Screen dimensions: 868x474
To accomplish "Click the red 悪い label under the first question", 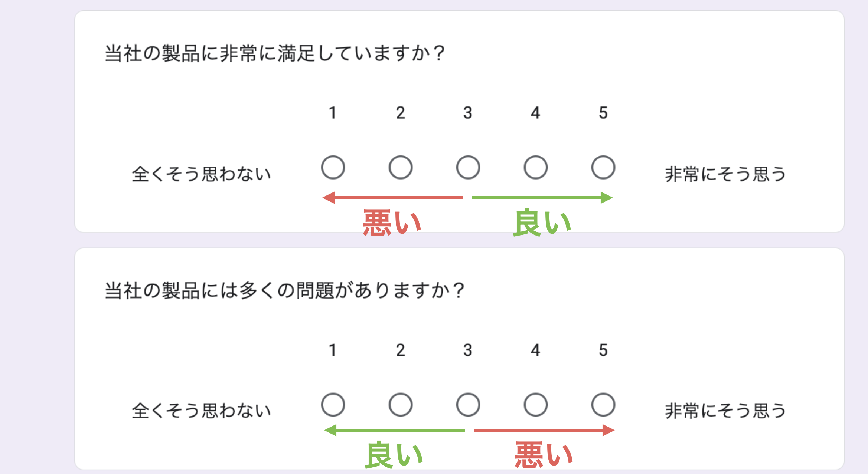I will pos(392,223).
